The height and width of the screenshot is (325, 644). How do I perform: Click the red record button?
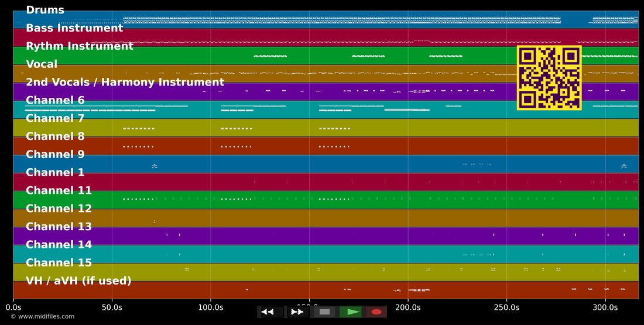point(376,312)
